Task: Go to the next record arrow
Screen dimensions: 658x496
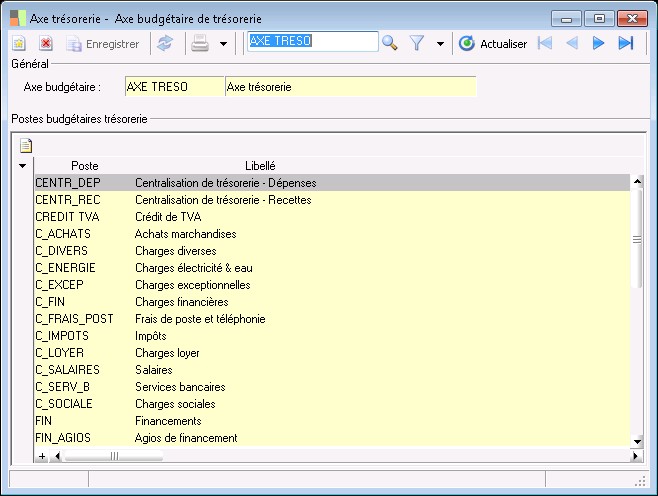Action: [x=599, y=43]
